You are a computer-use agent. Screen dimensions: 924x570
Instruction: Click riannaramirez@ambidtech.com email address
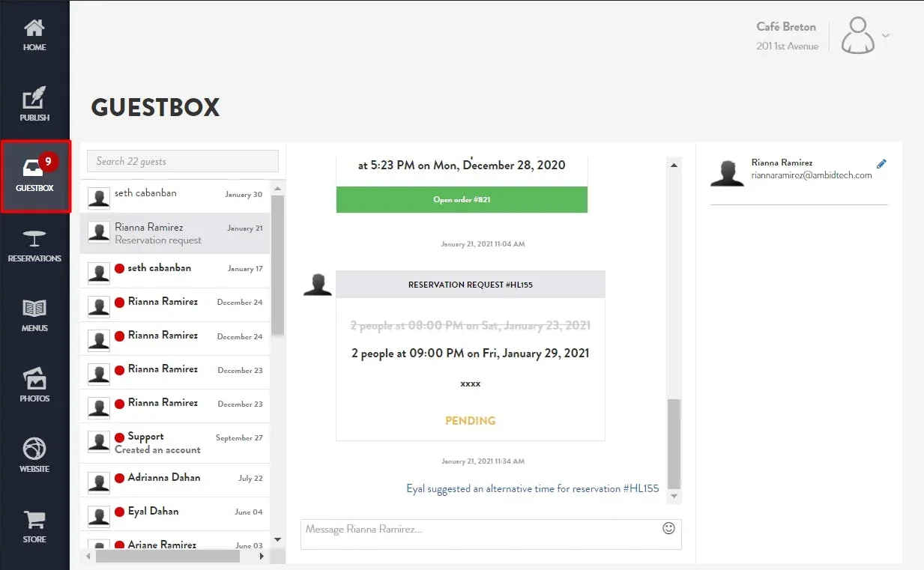812,175
